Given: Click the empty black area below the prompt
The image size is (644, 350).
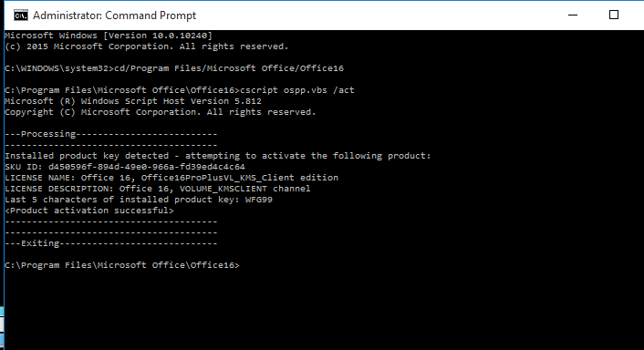Looking at the screenshot, I should tap(322, 310).
